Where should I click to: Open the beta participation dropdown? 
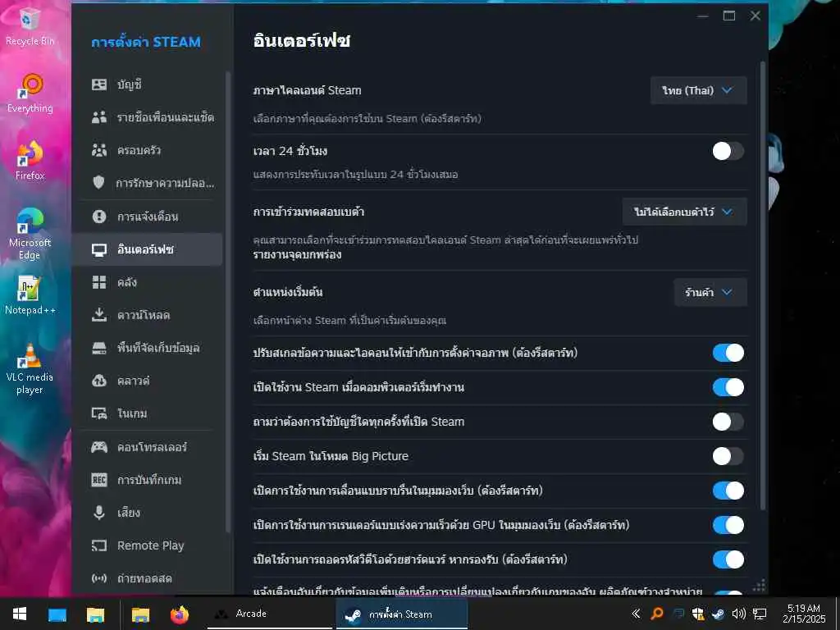click(685, 212)
